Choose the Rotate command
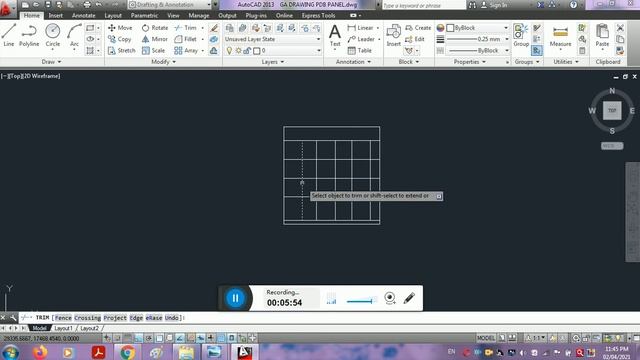The image size is (640, 360). coord(155,28)
